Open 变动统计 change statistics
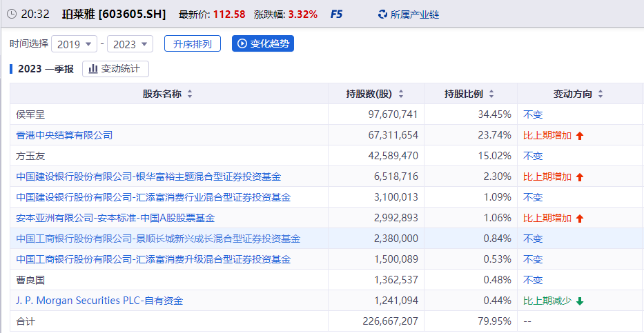This screenshot has height=333, width=644. point(115,69)
